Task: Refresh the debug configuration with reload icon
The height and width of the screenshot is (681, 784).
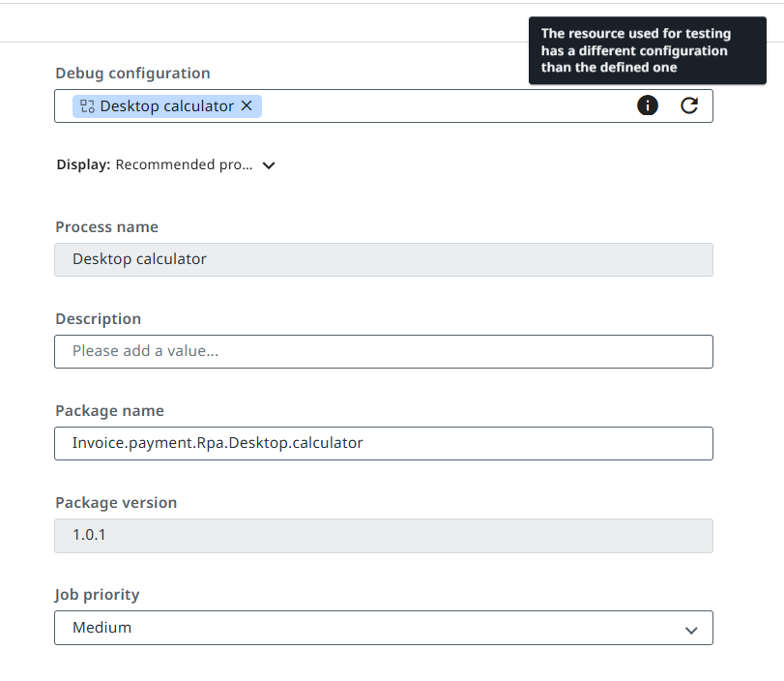Action: (x=689, y=106)
